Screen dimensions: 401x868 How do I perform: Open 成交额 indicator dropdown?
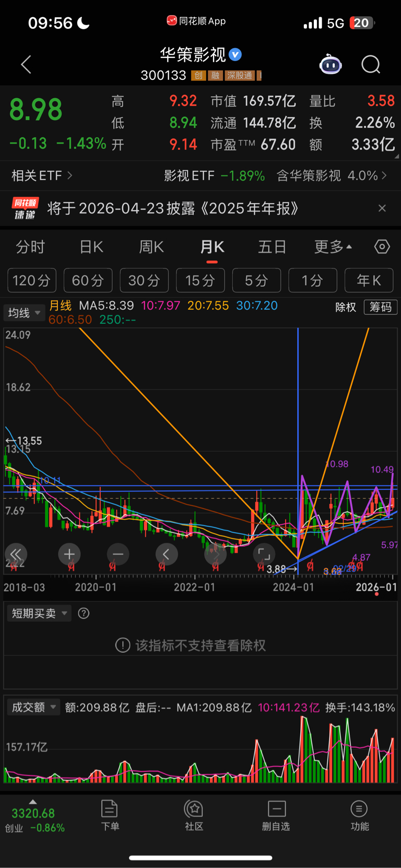point(33,708)
